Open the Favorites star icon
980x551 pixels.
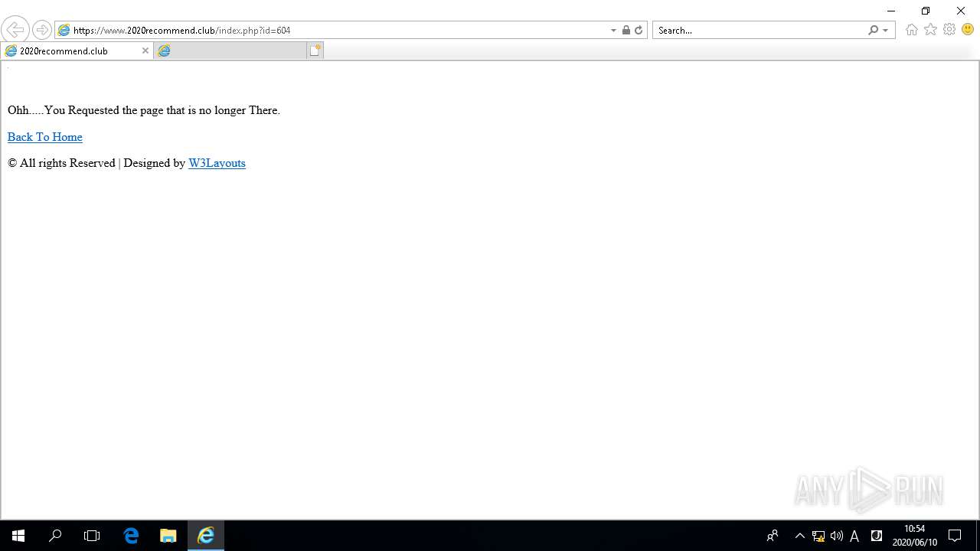[930, 30]
